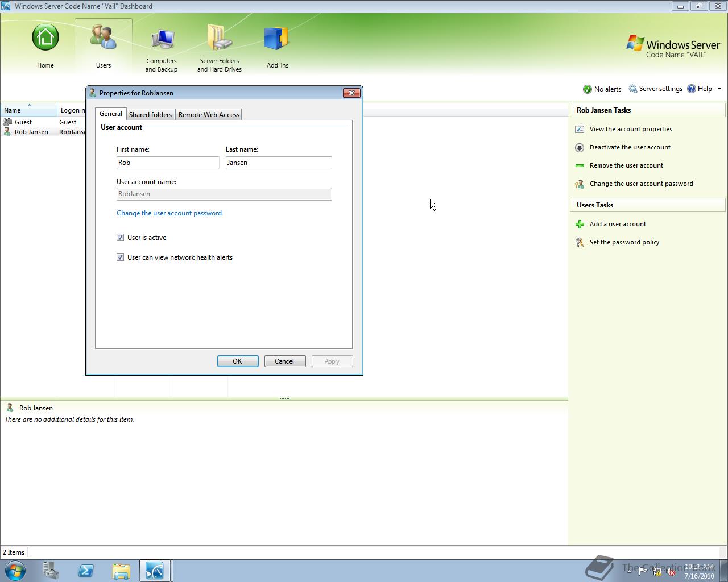Cancel the Properties dialog
Screen dimensions: 728x582
coord(285,361)
